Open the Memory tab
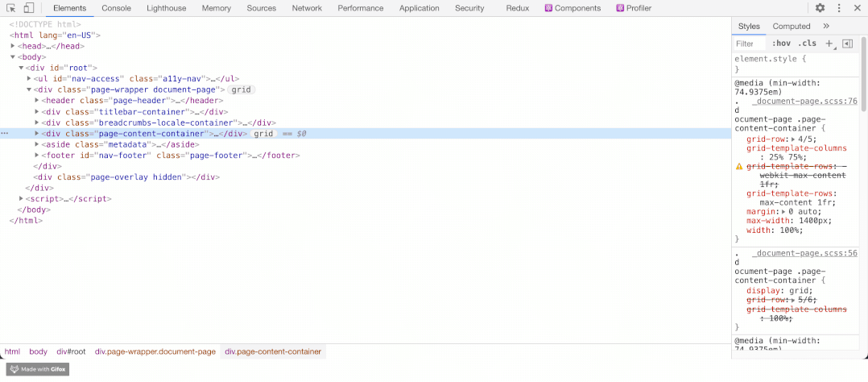This screenshot has width=868, height=382. pyautogui.click(x=217, y=8)
